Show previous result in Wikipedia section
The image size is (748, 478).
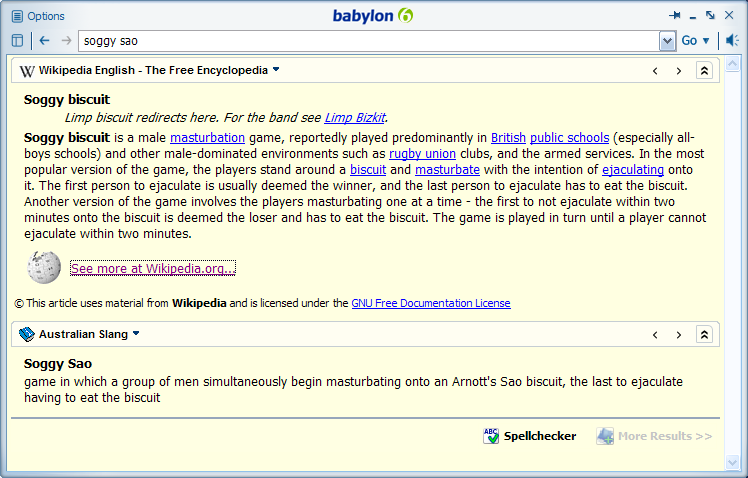point(655,71)
